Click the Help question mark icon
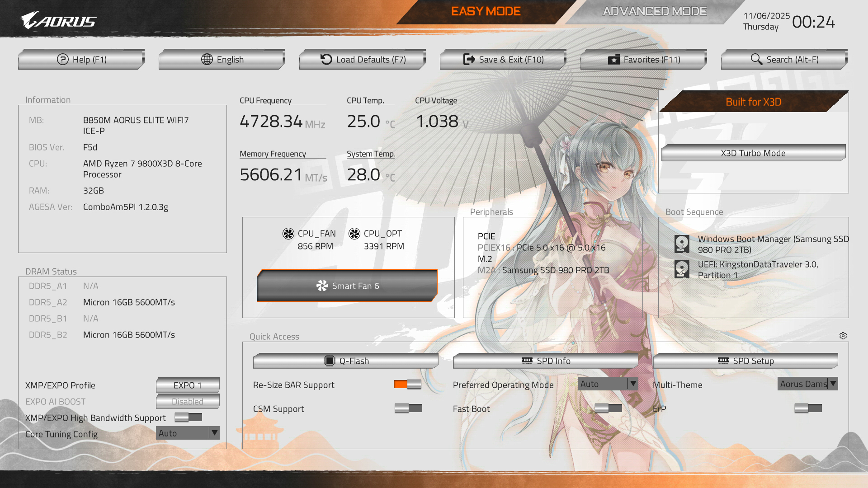The image size is (868, 488). pyautogui.click(x=62, y=60)
